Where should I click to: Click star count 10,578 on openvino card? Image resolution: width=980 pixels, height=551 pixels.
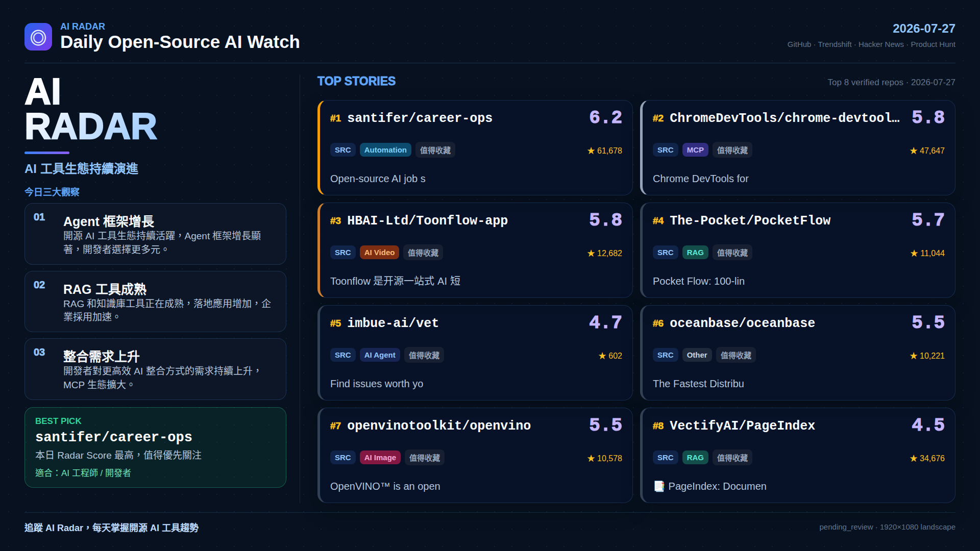point(605,458)
